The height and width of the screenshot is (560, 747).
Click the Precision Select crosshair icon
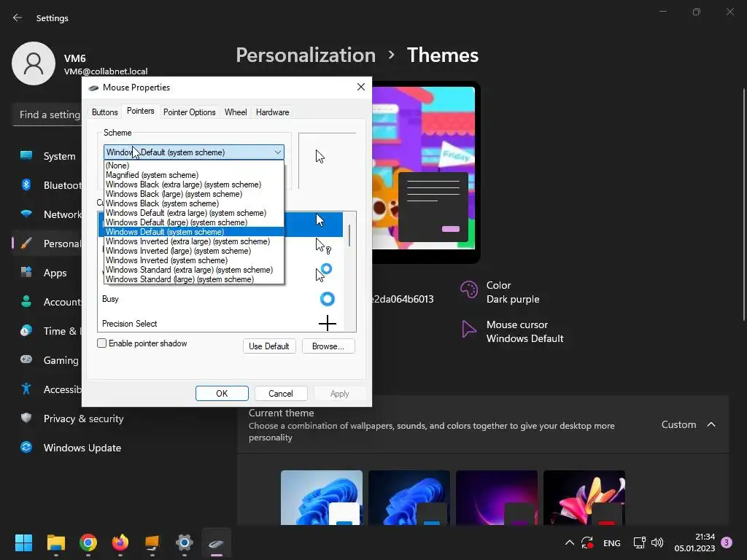328,324
